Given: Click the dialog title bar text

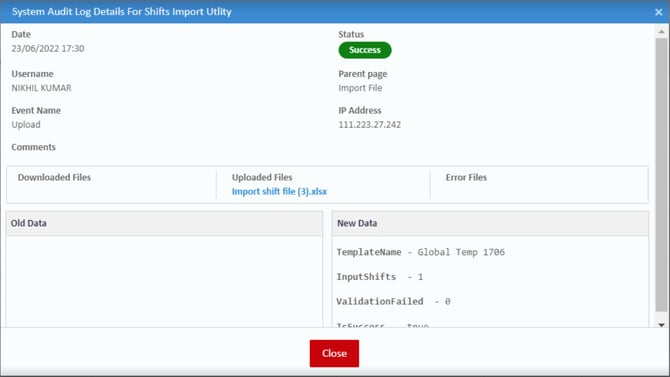Looking at the screenshot, I should [122, 12].
